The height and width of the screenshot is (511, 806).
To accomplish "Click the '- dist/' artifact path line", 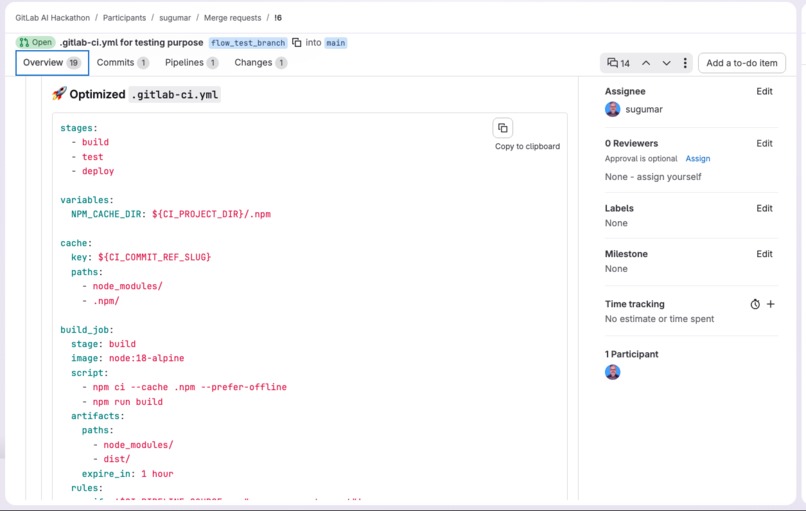I will (112, 459).
